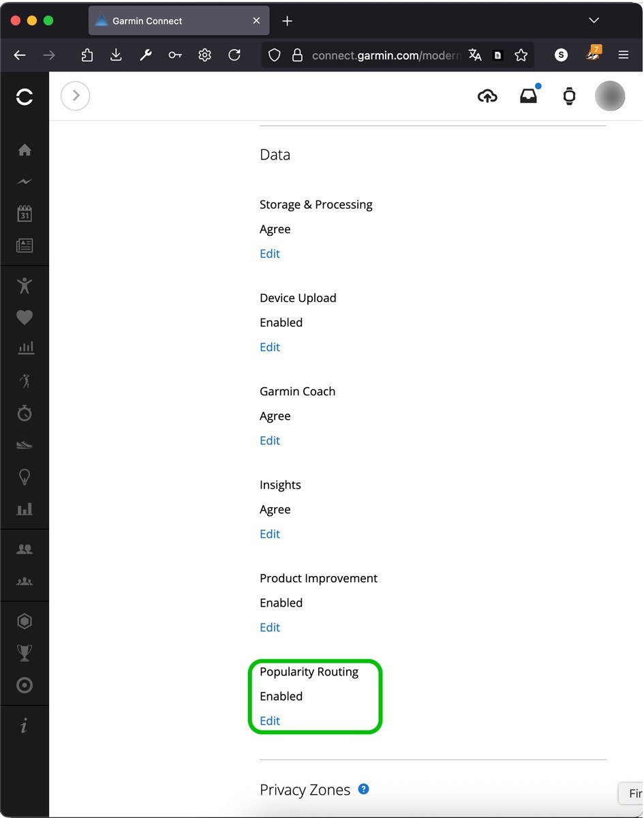The height and width of the screenshot is (818, 644).
Task: View heart rate via the heart icon
Action: pos(25,317)
